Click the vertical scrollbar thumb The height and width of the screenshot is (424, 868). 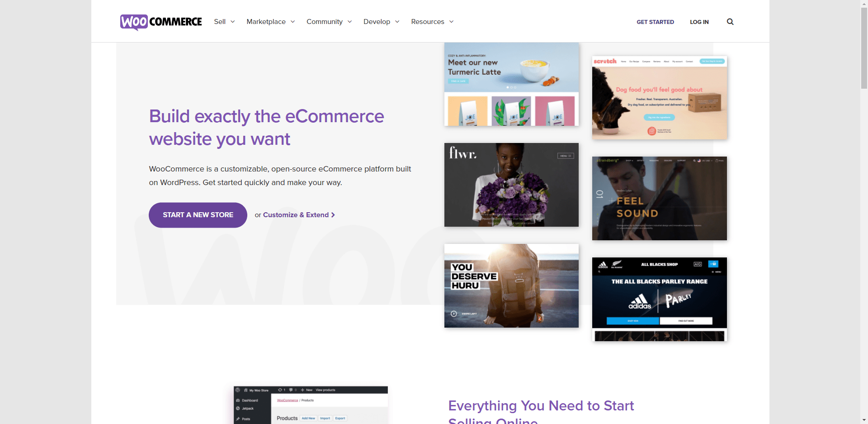(x=864, y=48)
